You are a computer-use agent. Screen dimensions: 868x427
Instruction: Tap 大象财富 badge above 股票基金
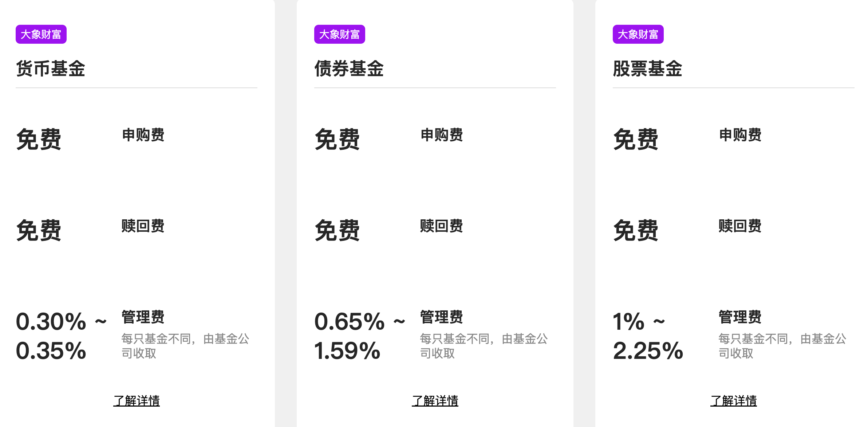click(x=638, y=34)
